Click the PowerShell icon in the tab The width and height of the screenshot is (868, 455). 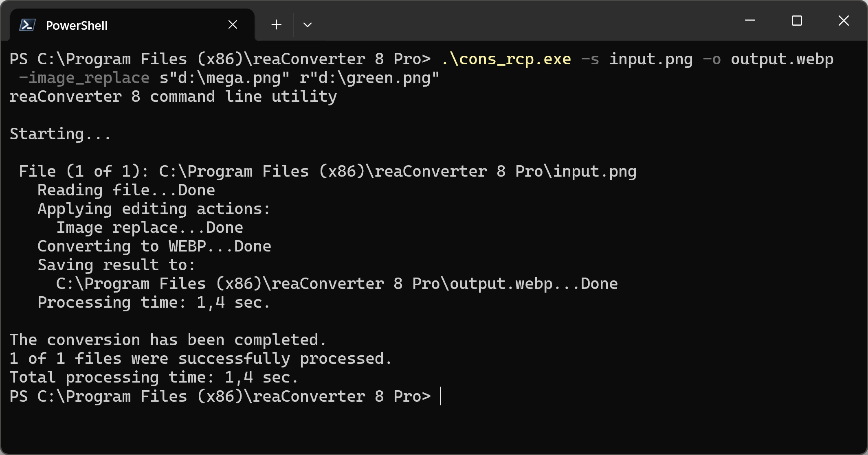pyautogui.click(x=27, y=25)
